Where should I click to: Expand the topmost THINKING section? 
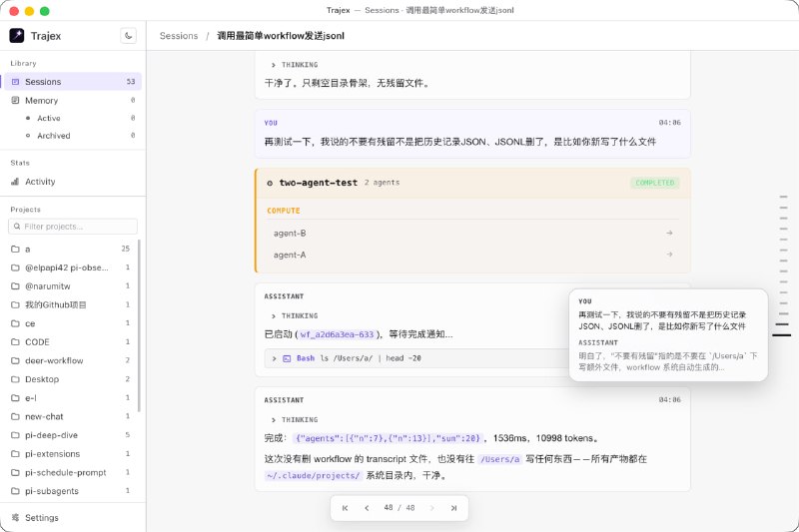tap(295, 65)
